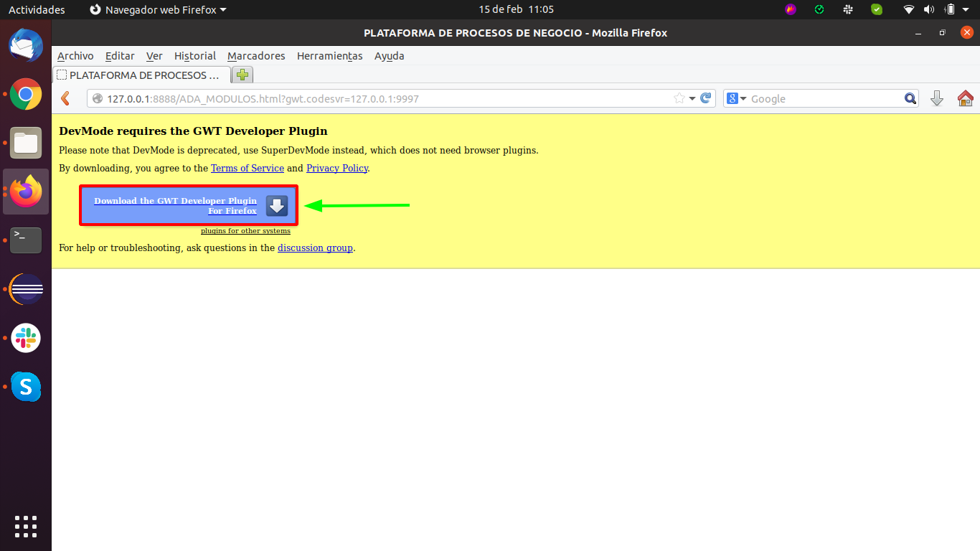Open the Terms of Service link
This screenshot has height=551, width=980.
[x=248, y=168]
